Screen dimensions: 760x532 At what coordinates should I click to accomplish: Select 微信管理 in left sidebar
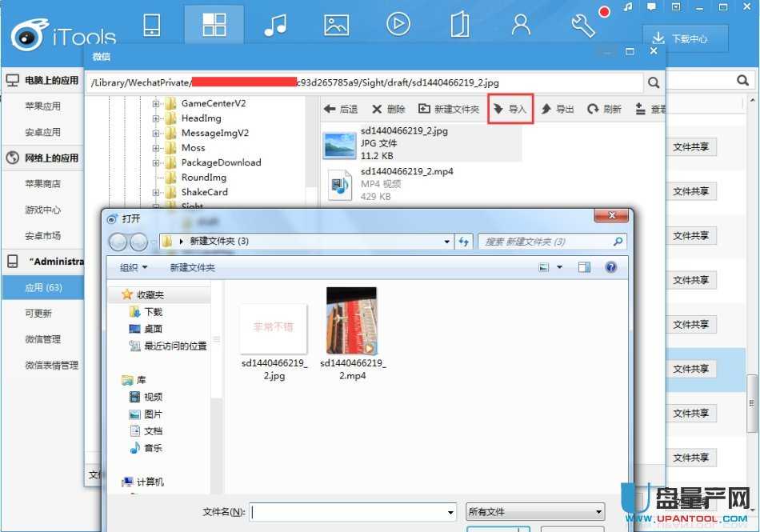(42, 339)
